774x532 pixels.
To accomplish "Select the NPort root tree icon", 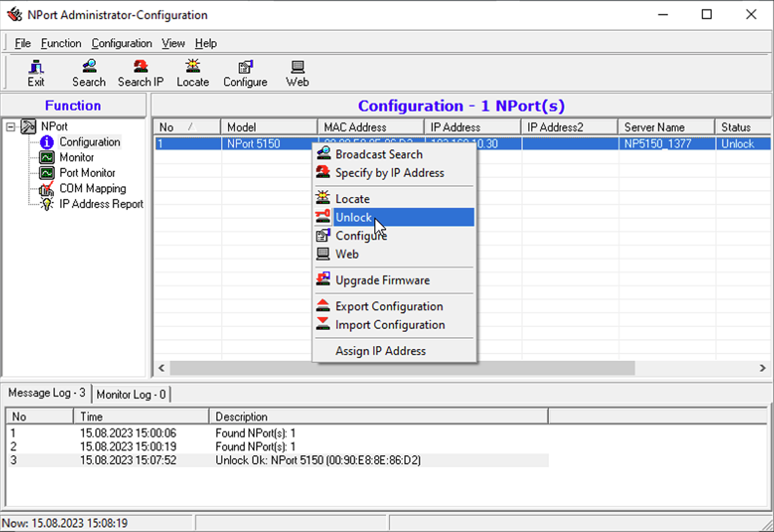I will pos(28,126).
